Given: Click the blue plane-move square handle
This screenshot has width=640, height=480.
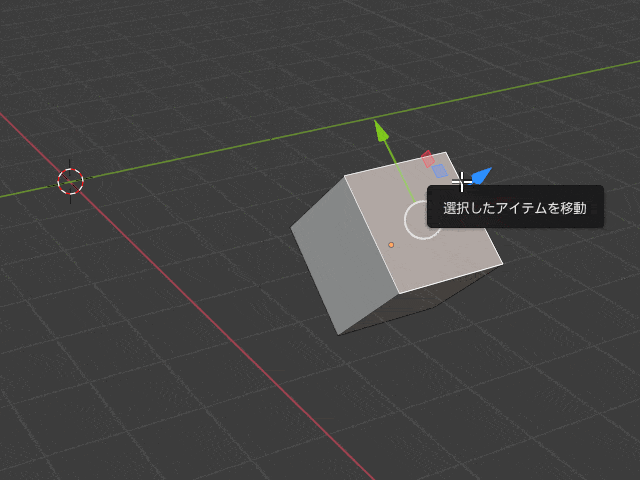Looking at the screenshot, I should (440, 171).
